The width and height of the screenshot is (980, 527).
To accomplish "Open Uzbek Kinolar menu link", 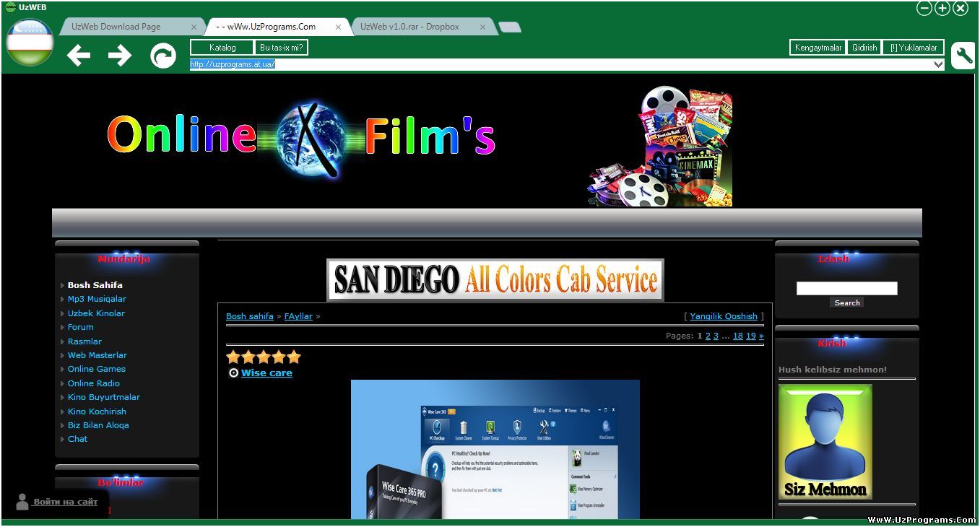I will pos(96,313).
